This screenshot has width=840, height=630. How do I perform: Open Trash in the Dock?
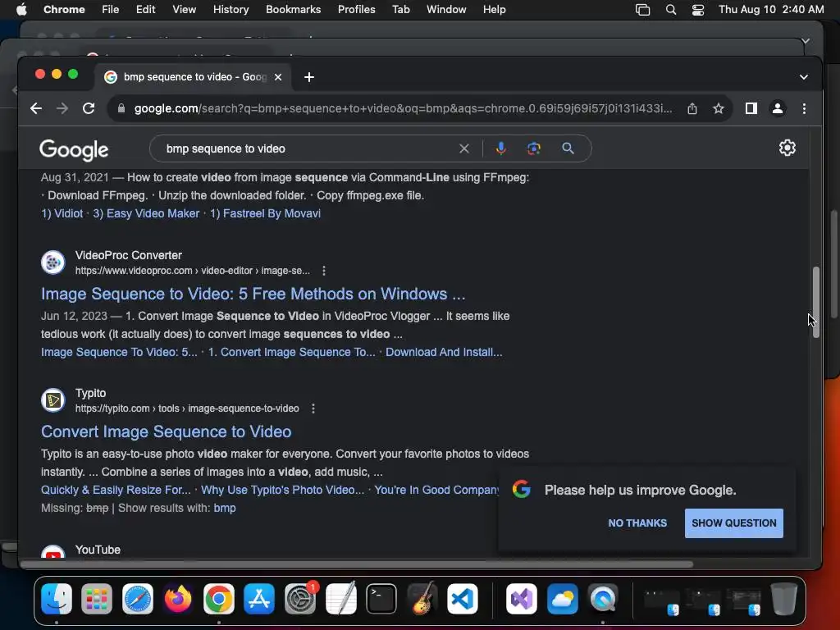tap(783, 598)
